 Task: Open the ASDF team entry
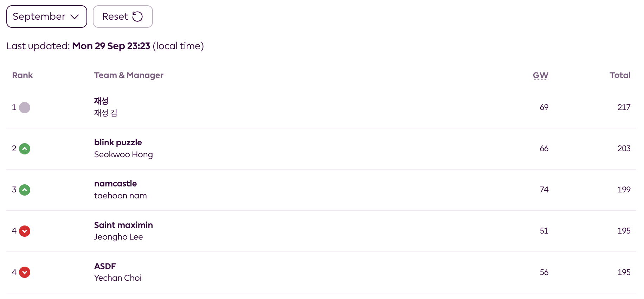point(105,266)
